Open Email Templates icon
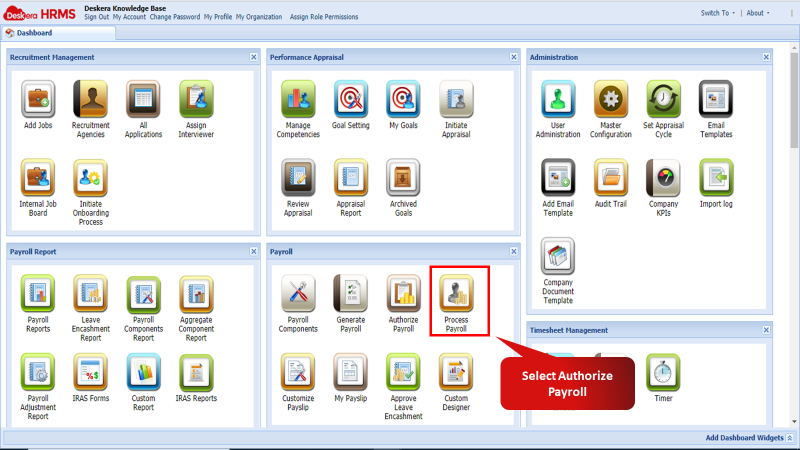Image resolution: width=800 pixels, height=450 pixels. click(x=716, y=99)
